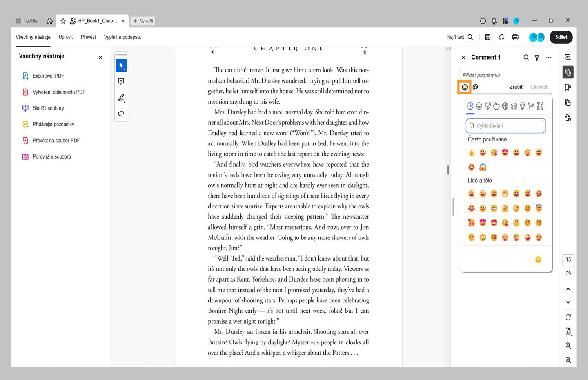Image resolution: width=588 pixels, height=380 pixels.
Task: Click the yellow skin tone selector
Action: [538, 259]
